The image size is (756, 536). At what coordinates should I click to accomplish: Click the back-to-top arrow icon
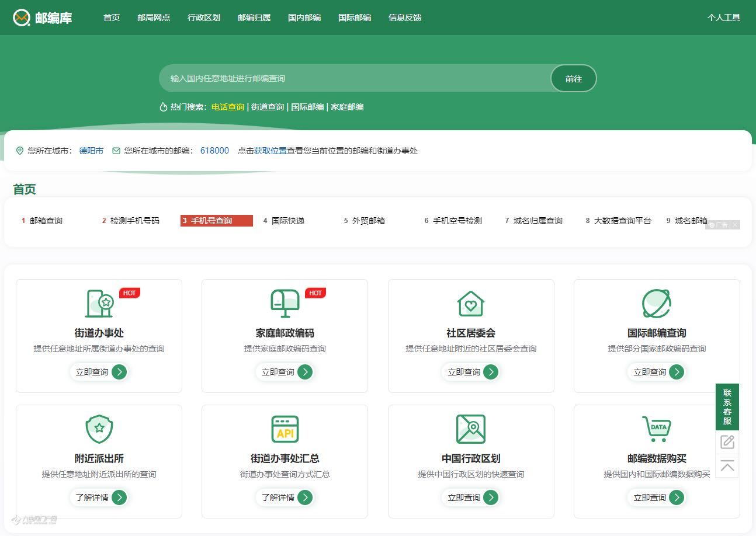pyautogui.click(x=727, y=466)
